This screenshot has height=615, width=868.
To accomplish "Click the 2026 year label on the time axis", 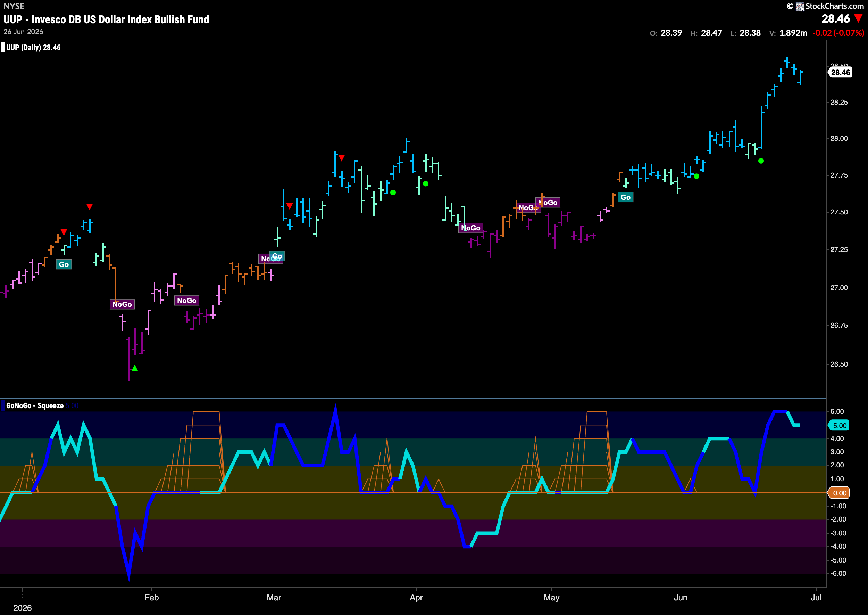I will coord(22,608).
